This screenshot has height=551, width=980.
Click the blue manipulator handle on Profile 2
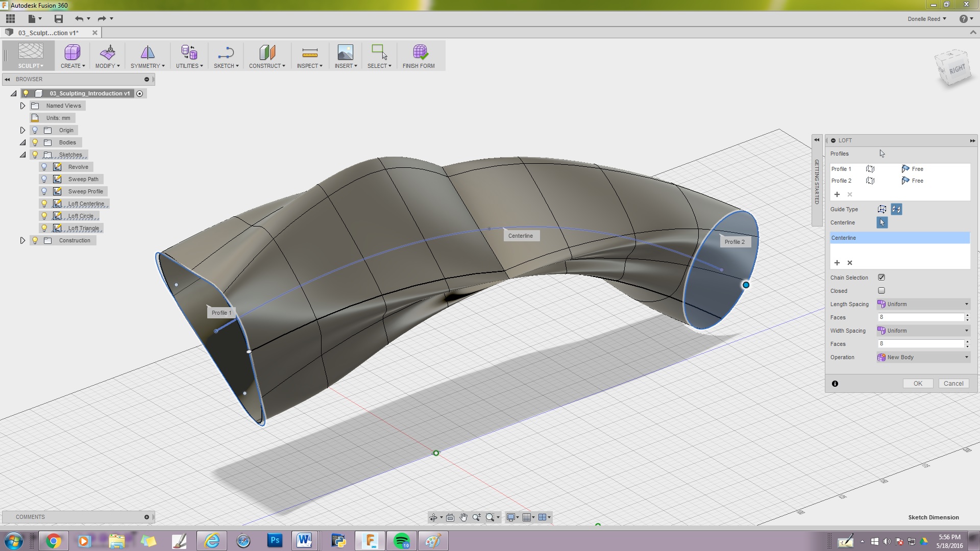(746, 285)
